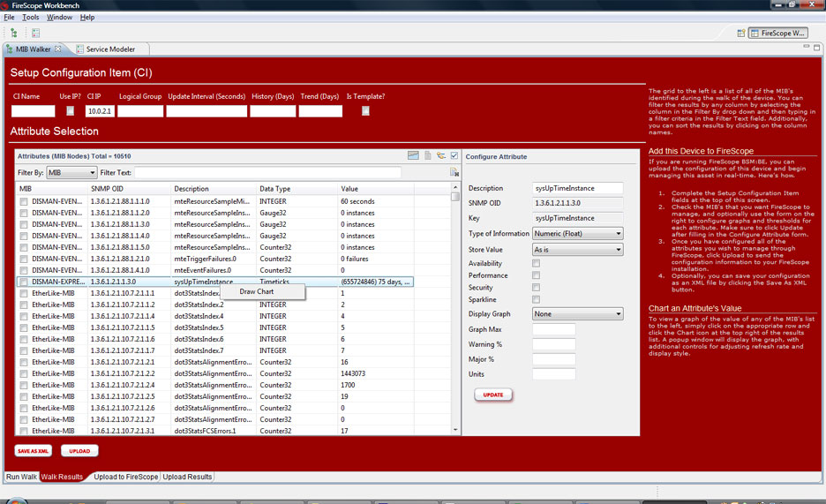Click the SAVE AS XML button
Screen dimensions: 826x504
click(34, 451)
